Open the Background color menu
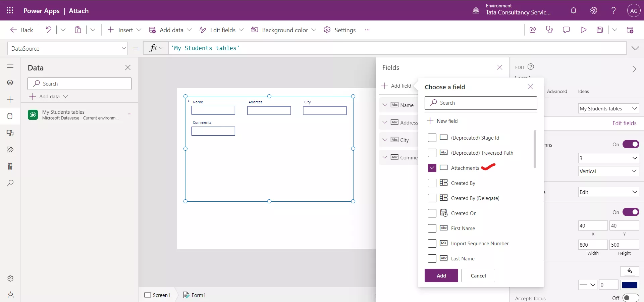The width and height of the screenshot is (644, 302). [284, 30]
